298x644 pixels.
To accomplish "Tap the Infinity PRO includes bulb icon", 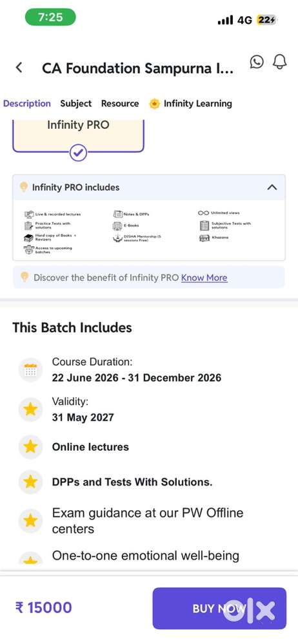I will coord(24,187).
